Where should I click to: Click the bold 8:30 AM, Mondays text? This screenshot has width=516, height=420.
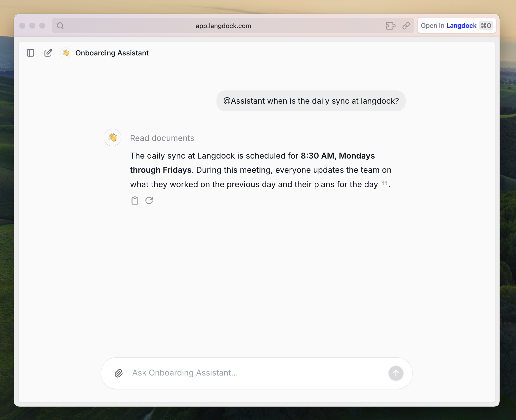[x=338, y=156]
